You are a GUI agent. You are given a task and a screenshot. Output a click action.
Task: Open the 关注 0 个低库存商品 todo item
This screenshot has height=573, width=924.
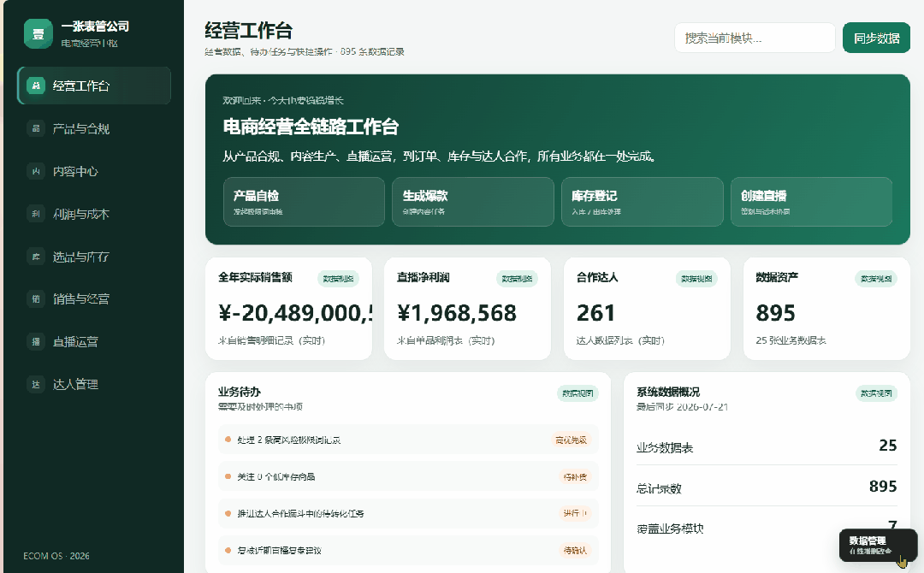[x=408, y=477]
